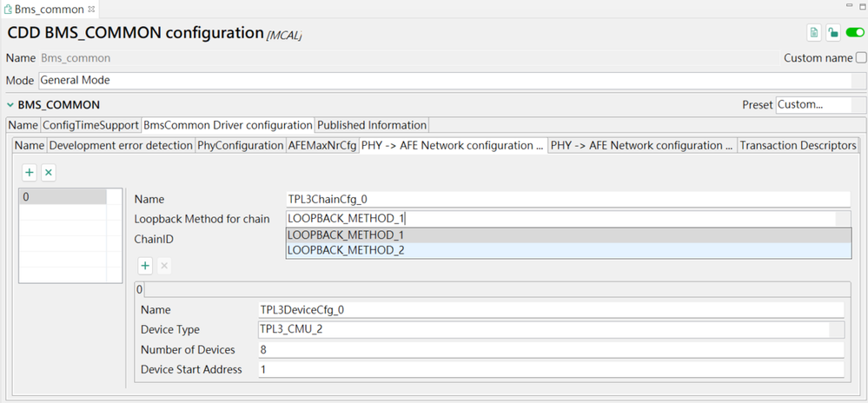
Task: Open the PhyConfiguration tab
Action: pos(241,145)
